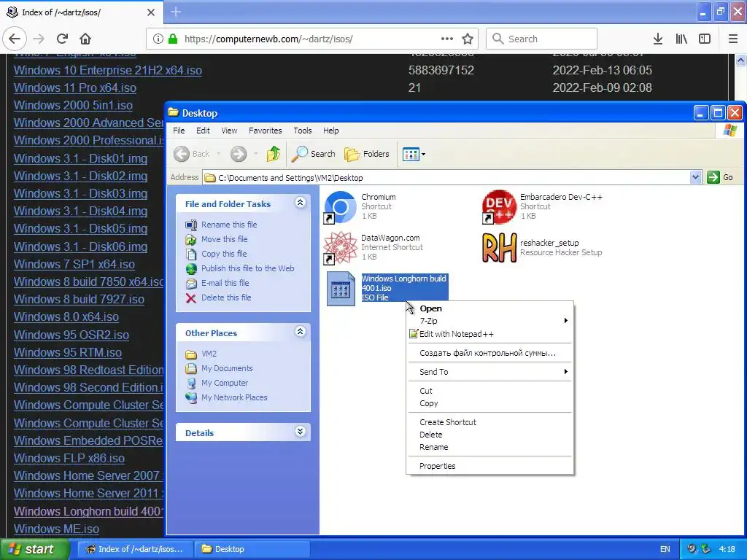
Task: Switch to the Index of /~dartz/isos taskbar button
Action: point(134,549)
